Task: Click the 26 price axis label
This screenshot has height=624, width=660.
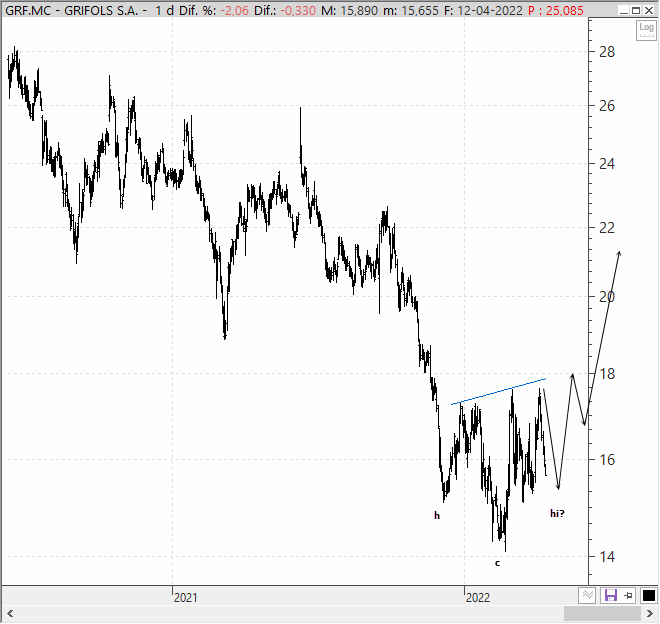Action: point(607,106)
